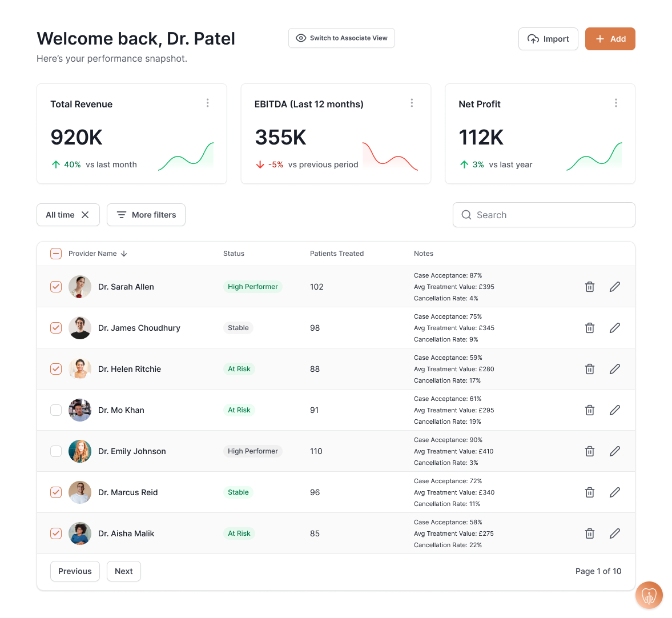This screenshot has height=618, width=672.
Task: Click trash icon for Dr. Helen Ritchie
Action: pos(590,369)
